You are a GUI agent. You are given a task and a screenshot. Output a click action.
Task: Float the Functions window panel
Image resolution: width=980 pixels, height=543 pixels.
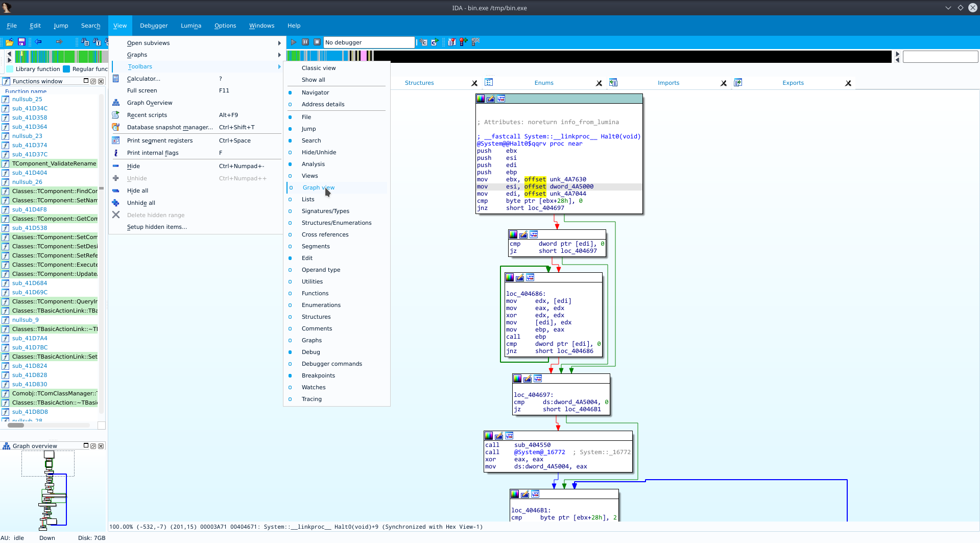coord(93,81)
